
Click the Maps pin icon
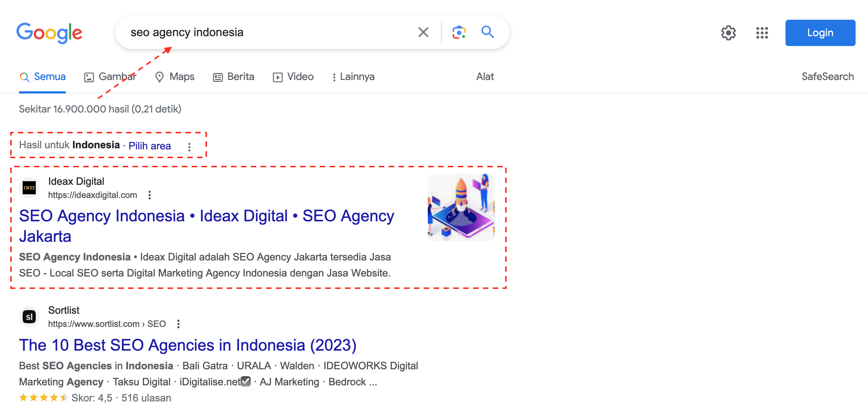[159, 77]
